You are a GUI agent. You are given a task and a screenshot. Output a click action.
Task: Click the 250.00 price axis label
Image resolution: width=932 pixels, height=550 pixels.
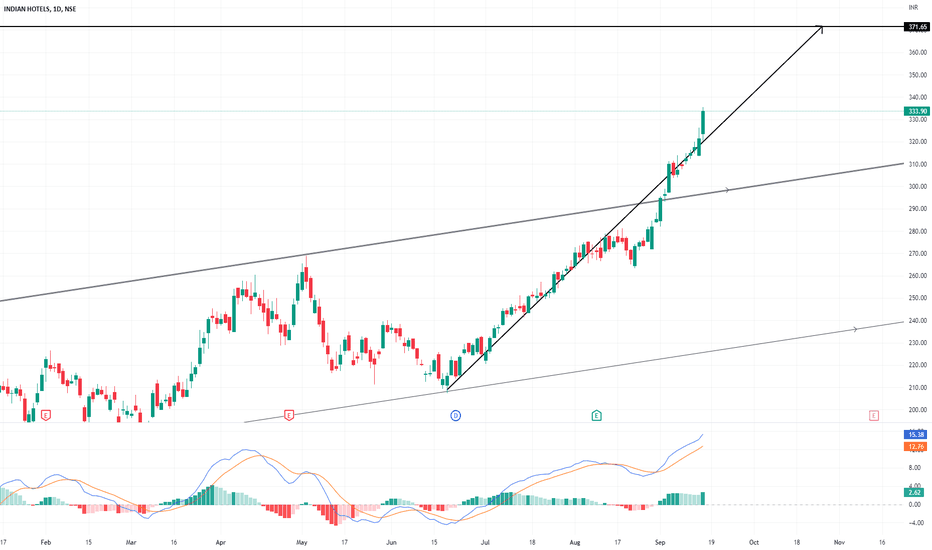(x=918, y=298)
